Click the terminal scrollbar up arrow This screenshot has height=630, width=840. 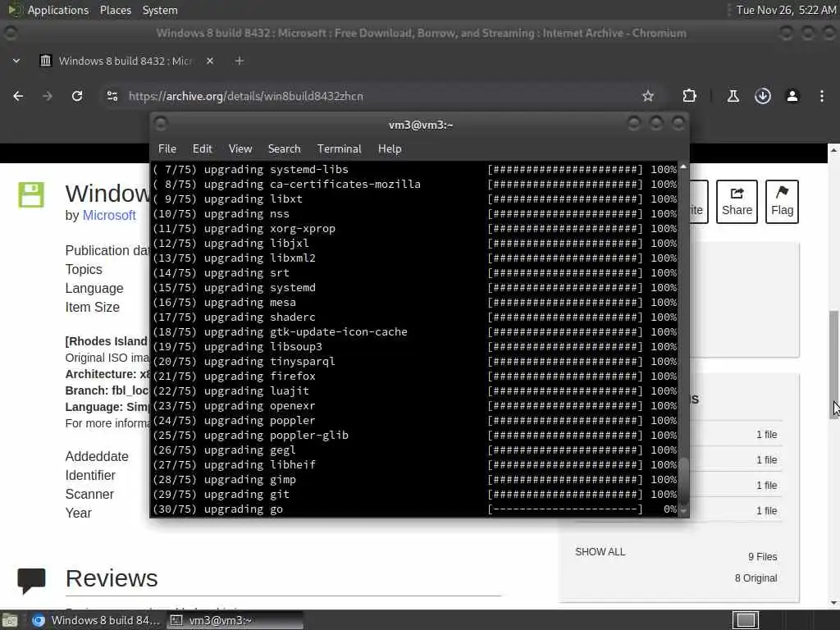click(x=683, y=167)
